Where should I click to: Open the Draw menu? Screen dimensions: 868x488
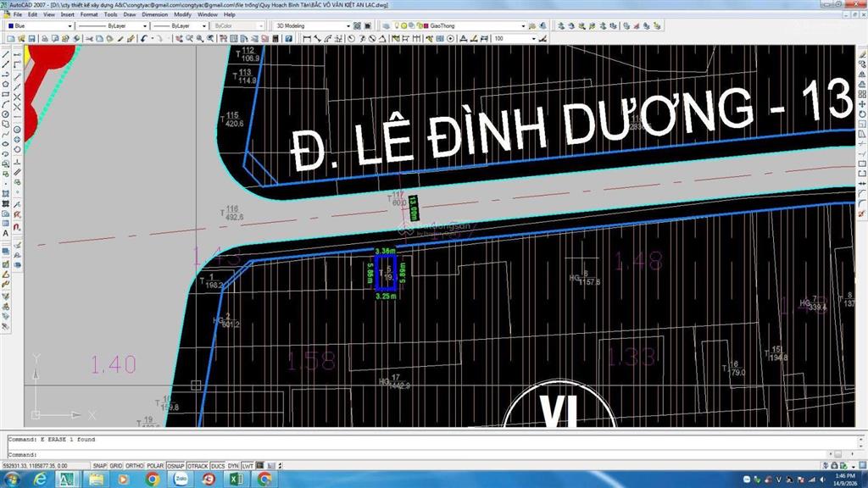click(130, 14)
